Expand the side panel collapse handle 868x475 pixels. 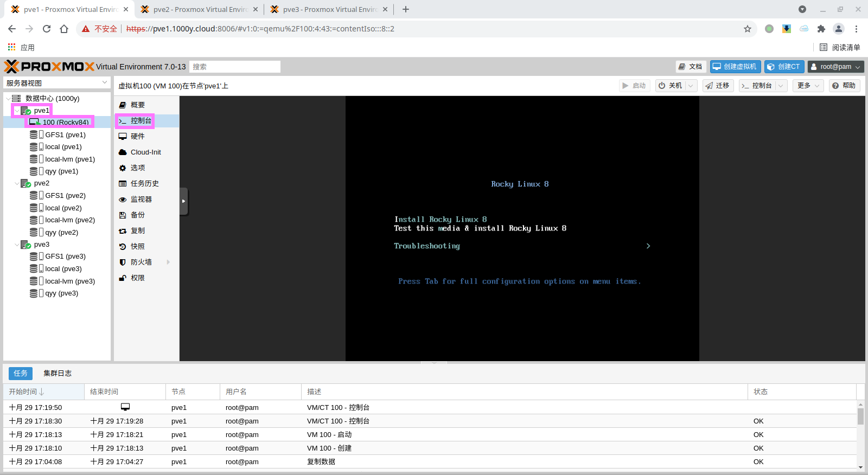(x=184, y=201)
